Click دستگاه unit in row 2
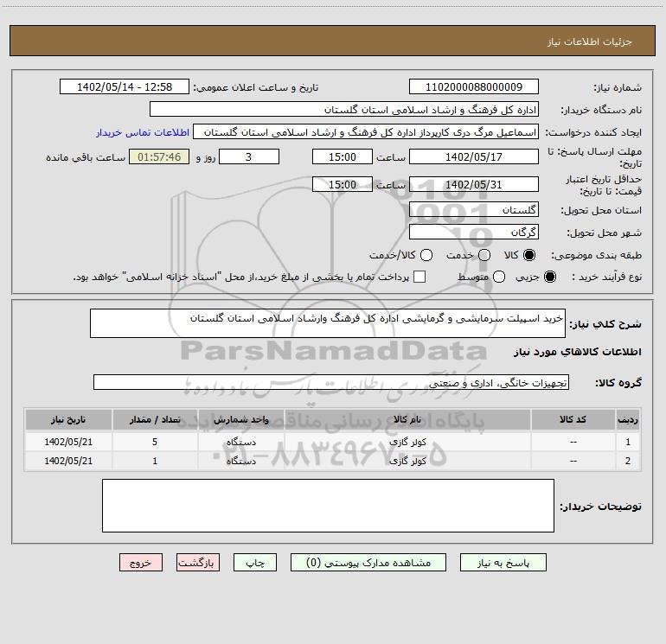The width and height of the screenshot is (666, 644). pyautogui.click(x=240, y=461)
